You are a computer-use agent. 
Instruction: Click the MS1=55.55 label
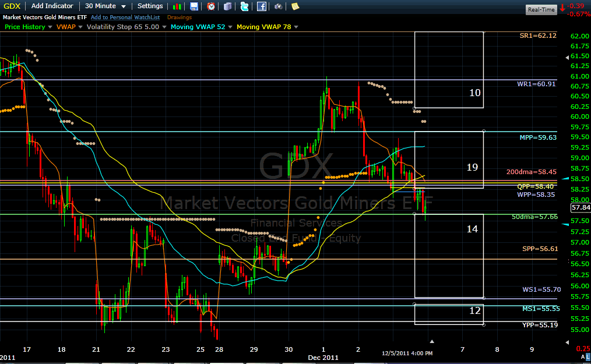[x=541, y=309]
